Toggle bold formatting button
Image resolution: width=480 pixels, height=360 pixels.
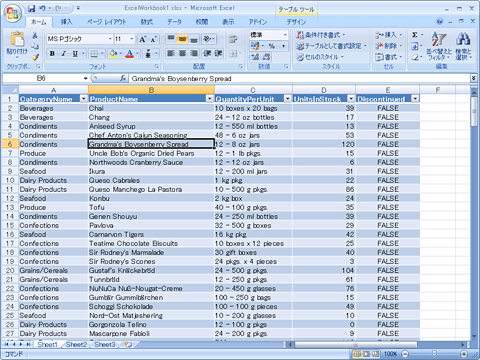point(52,53)
